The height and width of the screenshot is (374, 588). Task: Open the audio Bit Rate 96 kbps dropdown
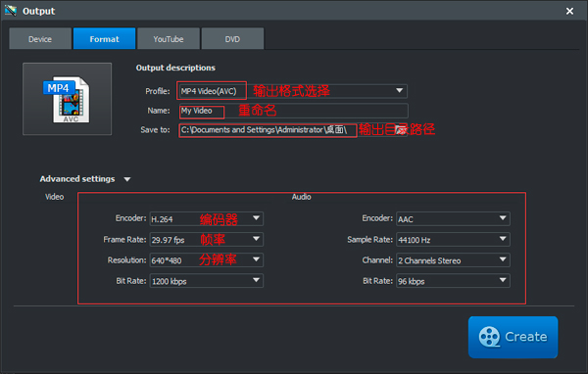(x=453, y=281)
